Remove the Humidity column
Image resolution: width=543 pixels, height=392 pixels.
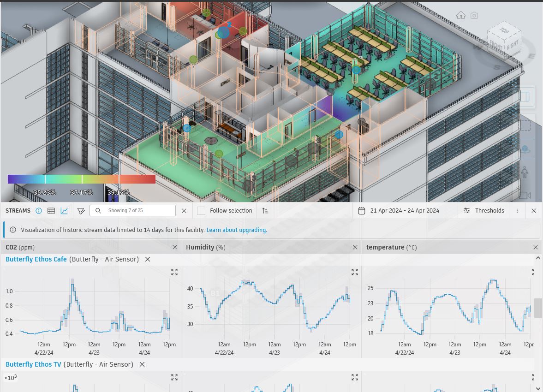[x=355, y=248]
